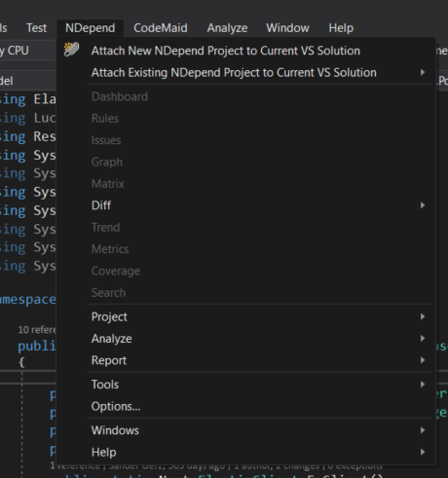The height and width of the screenshot is (478, 448).
Task: Click the '10 refere' CodeLens link
Action: 37,330
